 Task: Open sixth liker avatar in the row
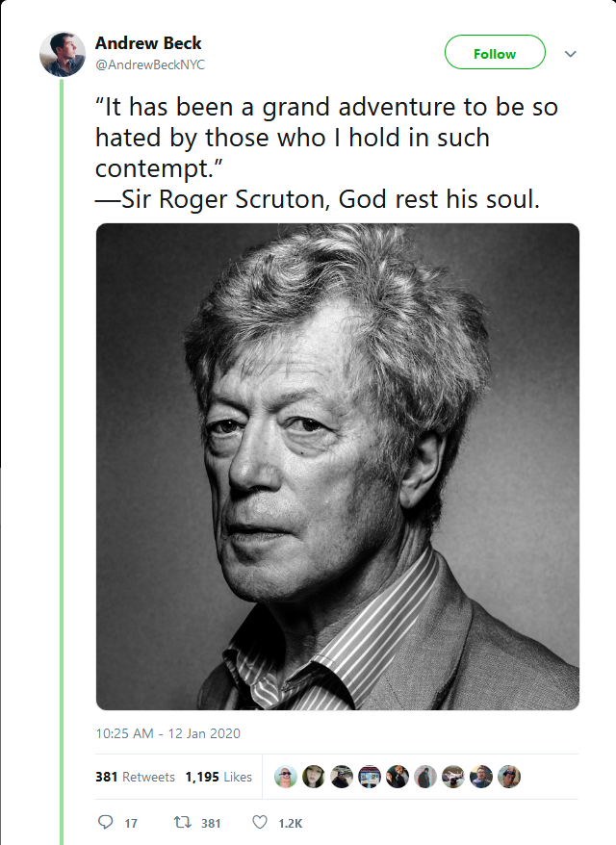[425, 777]
